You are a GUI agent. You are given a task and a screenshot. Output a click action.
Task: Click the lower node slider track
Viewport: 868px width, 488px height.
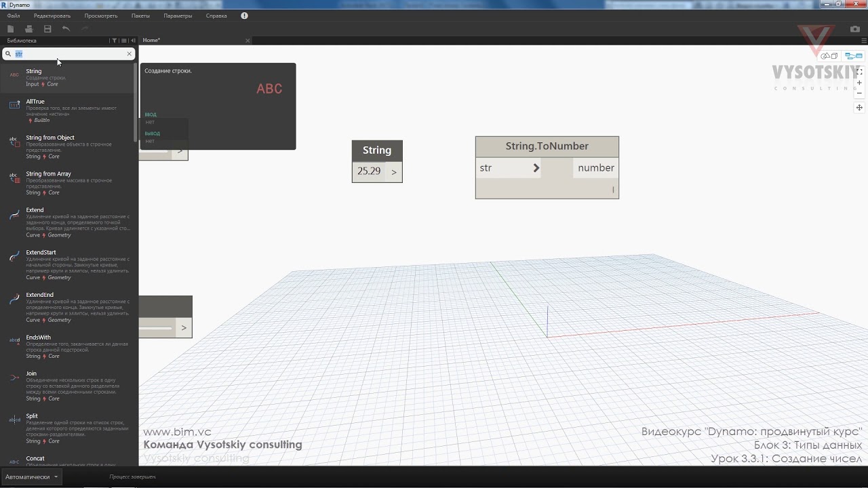tap(156, 329)
